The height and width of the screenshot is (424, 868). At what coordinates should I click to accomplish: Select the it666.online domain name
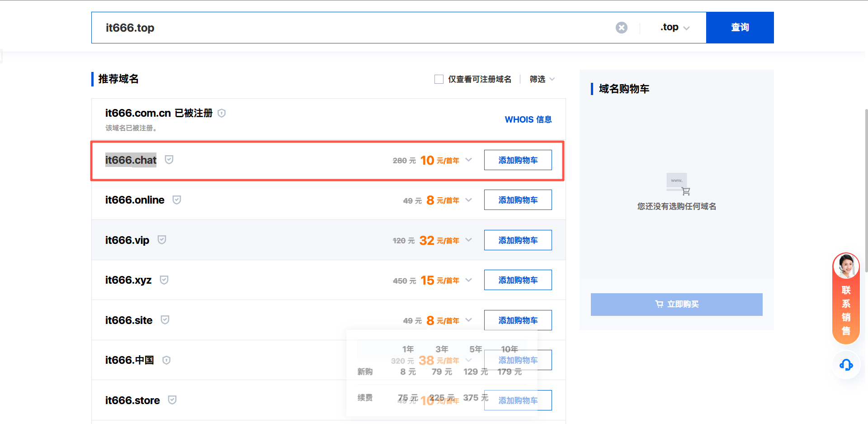coord(135,200)
